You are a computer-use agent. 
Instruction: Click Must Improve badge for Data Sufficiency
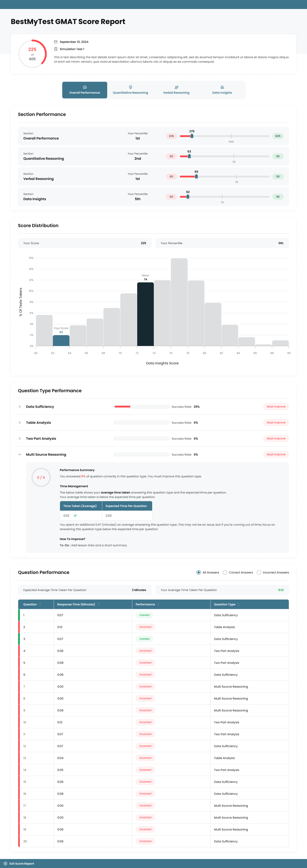click(276, 407)
